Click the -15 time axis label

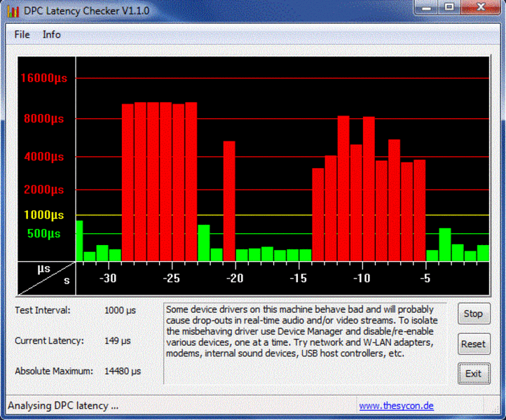point(299,278)
